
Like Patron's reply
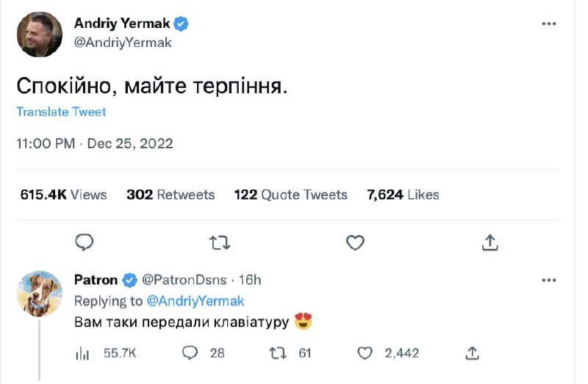click(x=365, y=353)
